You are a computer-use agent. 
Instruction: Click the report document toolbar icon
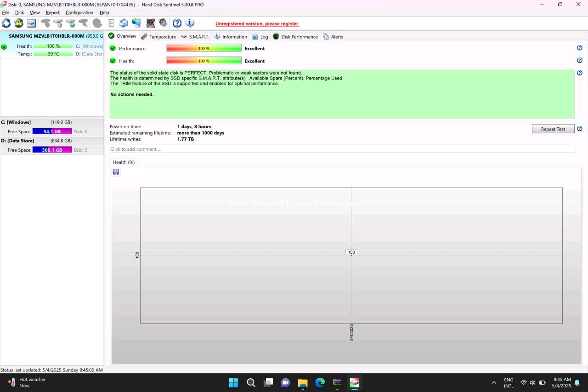(x=111, y=23)
